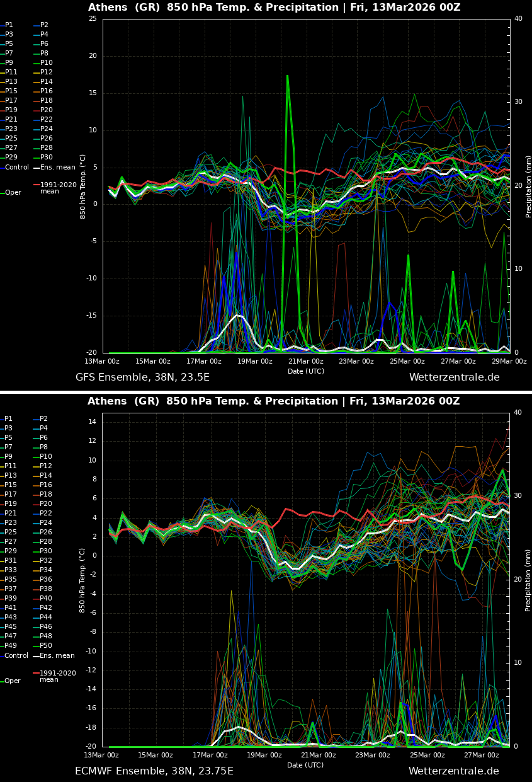Click the top chart's Athens title
The image size is (532, 782).
pyautogui.click(x=274, y=8)
